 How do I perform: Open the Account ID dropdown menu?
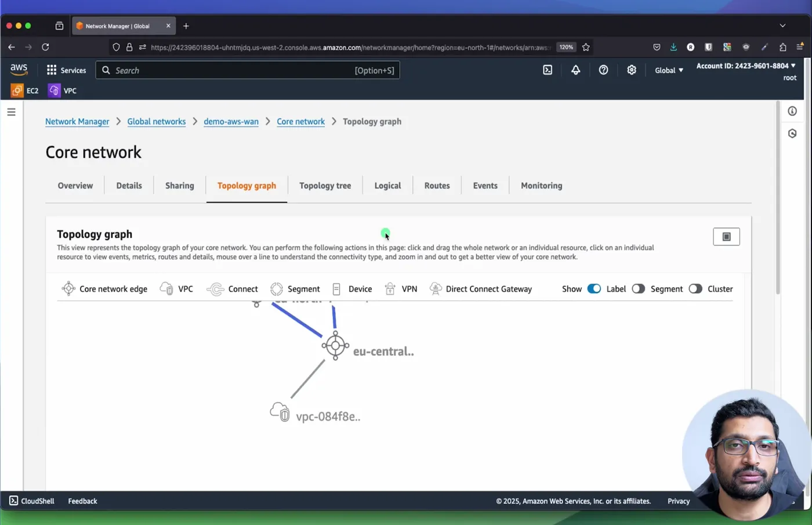click(x=746, y=66)
